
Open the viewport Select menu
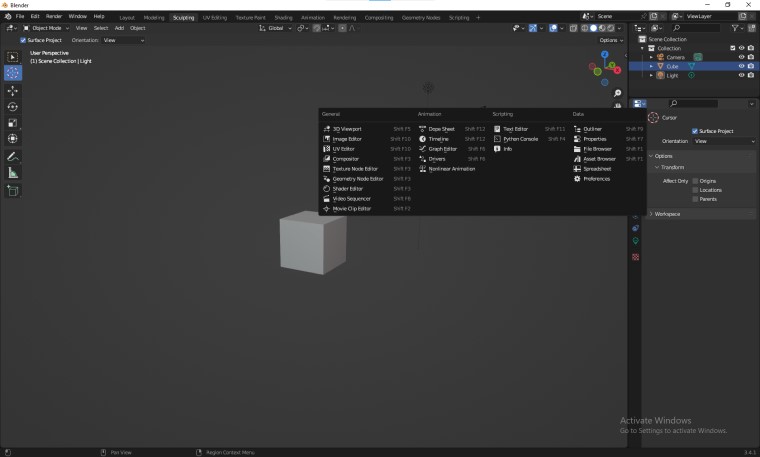(101, 28)
